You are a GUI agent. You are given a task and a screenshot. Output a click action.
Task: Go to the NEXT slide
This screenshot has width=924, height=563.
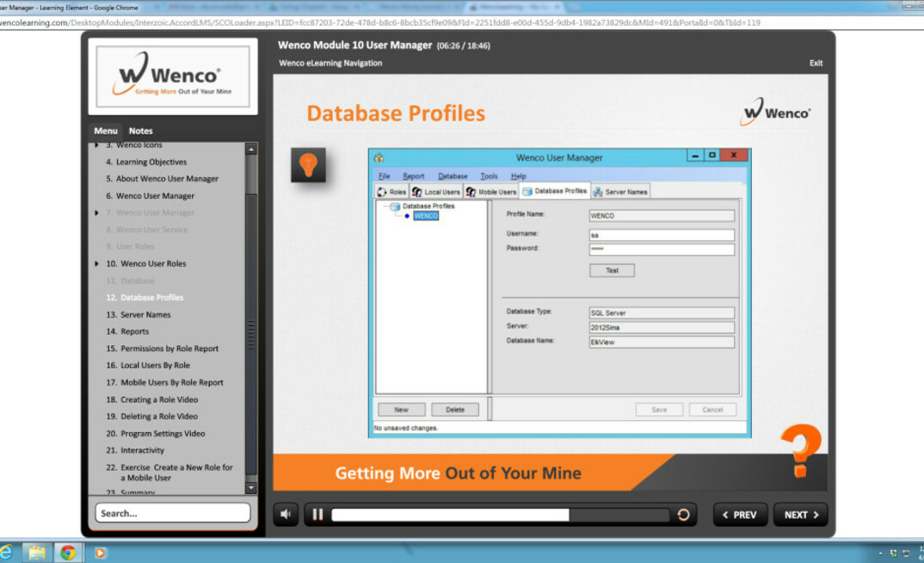(x=800, y=515)
